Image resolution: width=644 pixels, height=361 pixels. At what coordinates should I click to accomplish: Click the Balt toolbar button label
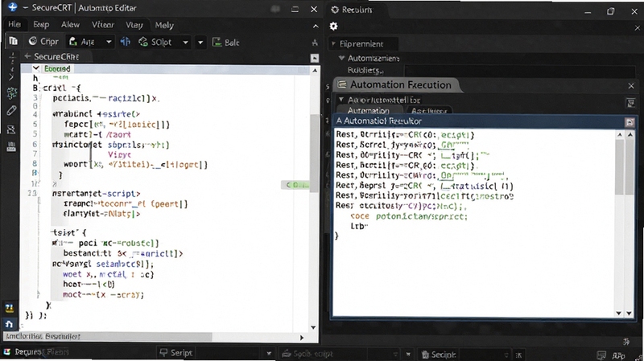coord(232,43)
